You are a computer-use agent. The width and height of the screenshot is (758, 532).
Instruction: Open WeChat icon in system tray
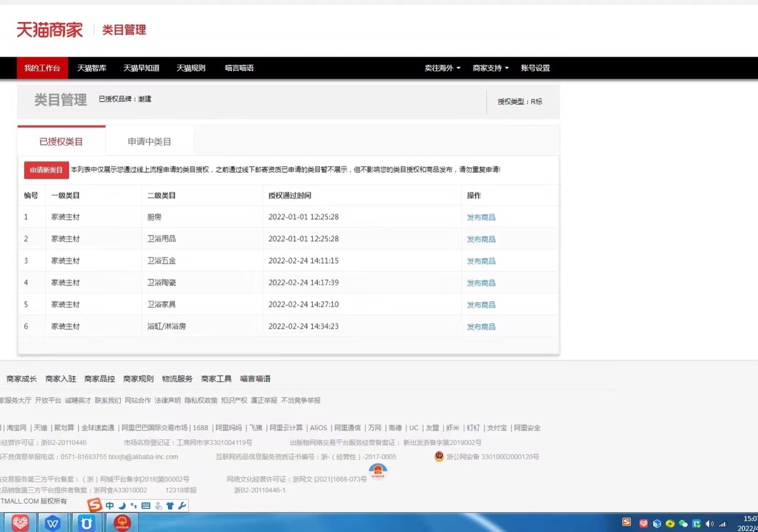[x=683, y=523]
